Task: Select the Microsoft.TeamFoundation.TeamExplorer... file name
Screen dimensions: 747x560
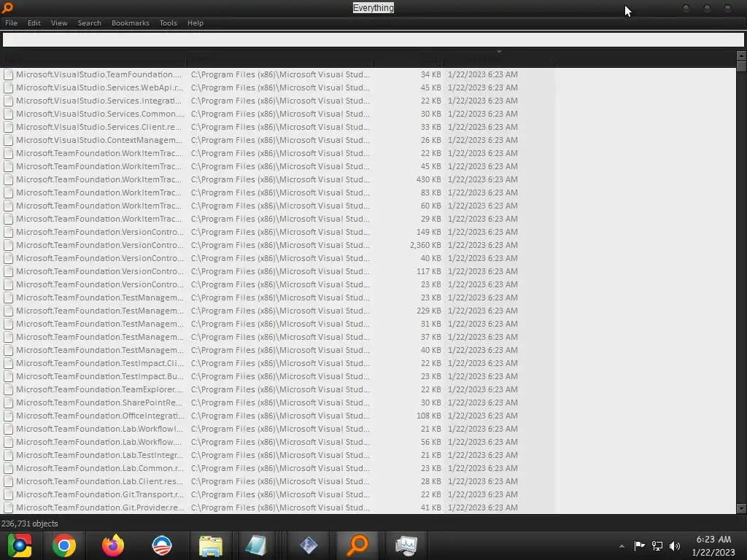Action: click(x=99, y=389)
